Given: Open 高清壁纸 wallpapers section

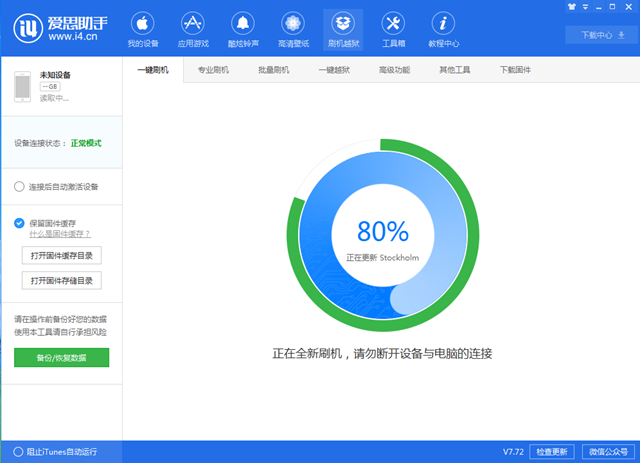Looking at the screenshot, I should (293, 30).
